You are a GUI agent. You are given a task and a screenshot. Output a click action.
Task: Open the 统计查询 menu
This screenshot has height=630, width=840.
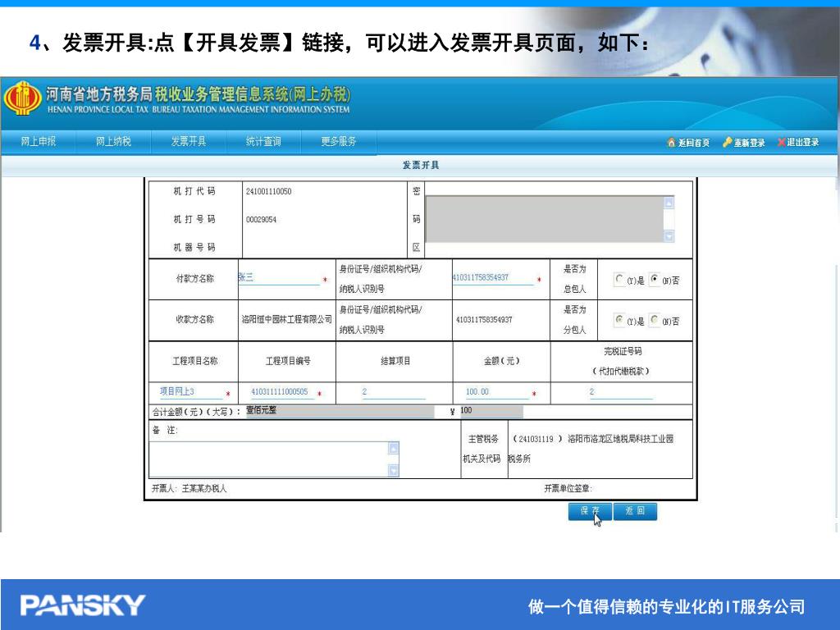click(x=263, y=141)
